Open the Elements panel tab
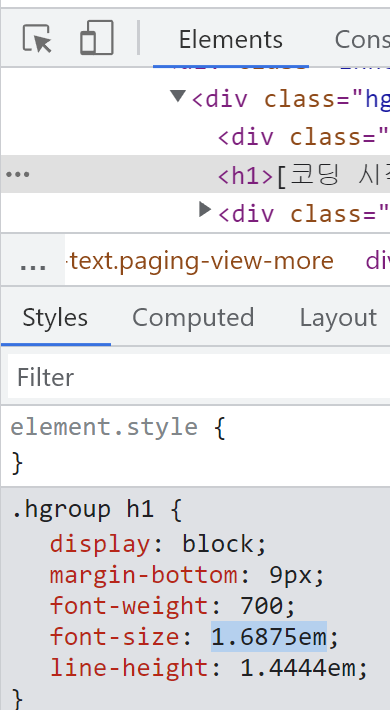Screen dimensions: 390x710 coord(231,39)
